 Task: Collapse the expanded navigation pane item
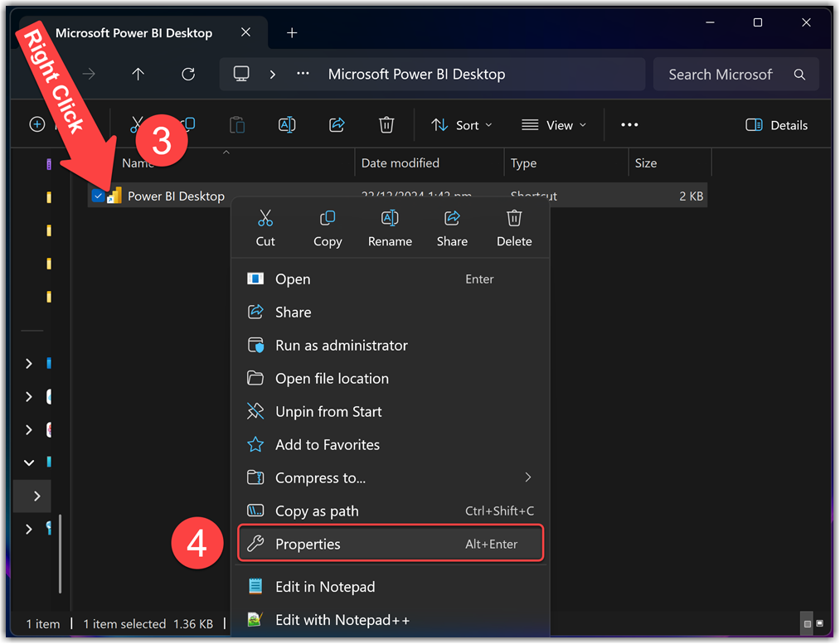pos(29,462)
